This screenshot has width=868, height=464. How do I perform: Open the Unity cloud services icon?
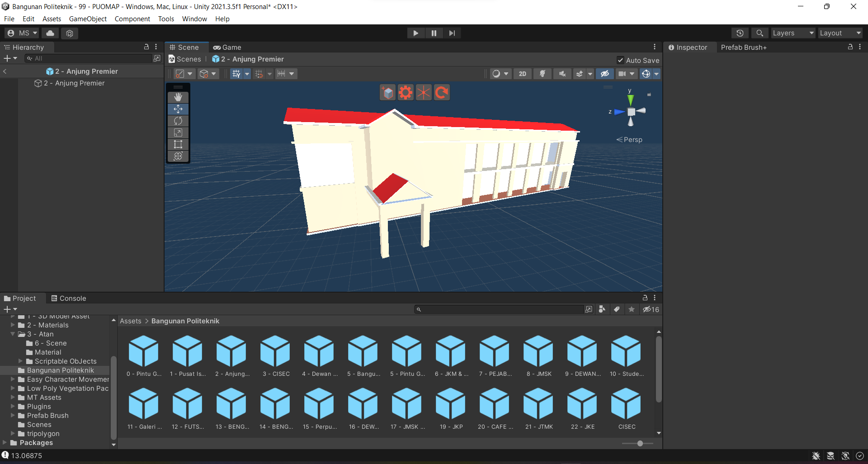tap(50, 33)
